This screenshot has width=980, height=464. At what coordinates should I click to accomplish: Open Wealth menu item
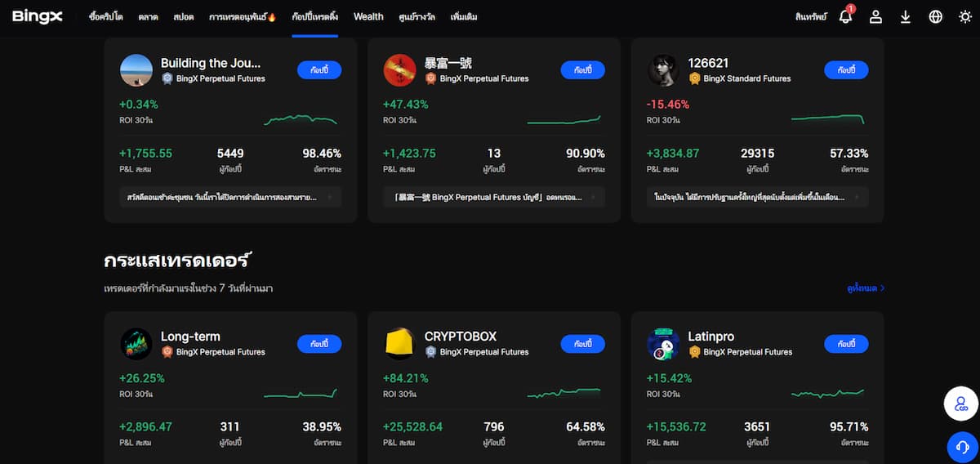[368, 16]
